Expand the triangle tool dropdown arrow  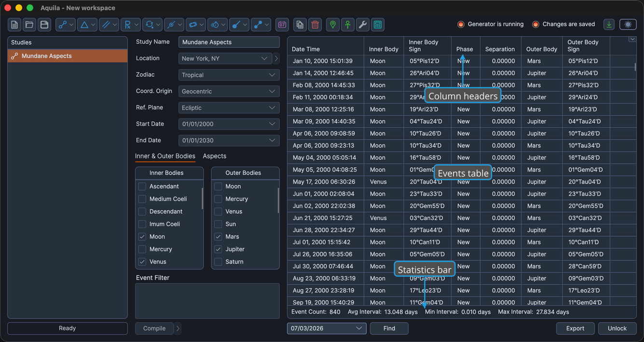pyautogui.click(x=94, y=25)
